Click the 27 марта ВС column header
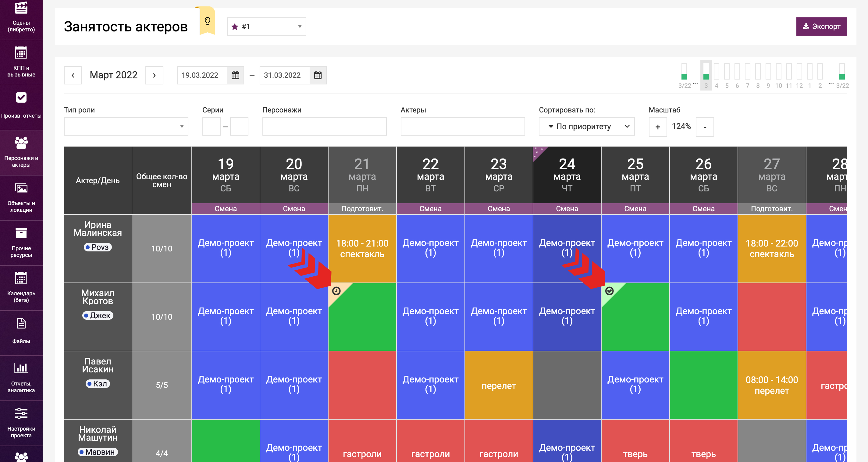The image size is (868, 462). click(772, 175)
